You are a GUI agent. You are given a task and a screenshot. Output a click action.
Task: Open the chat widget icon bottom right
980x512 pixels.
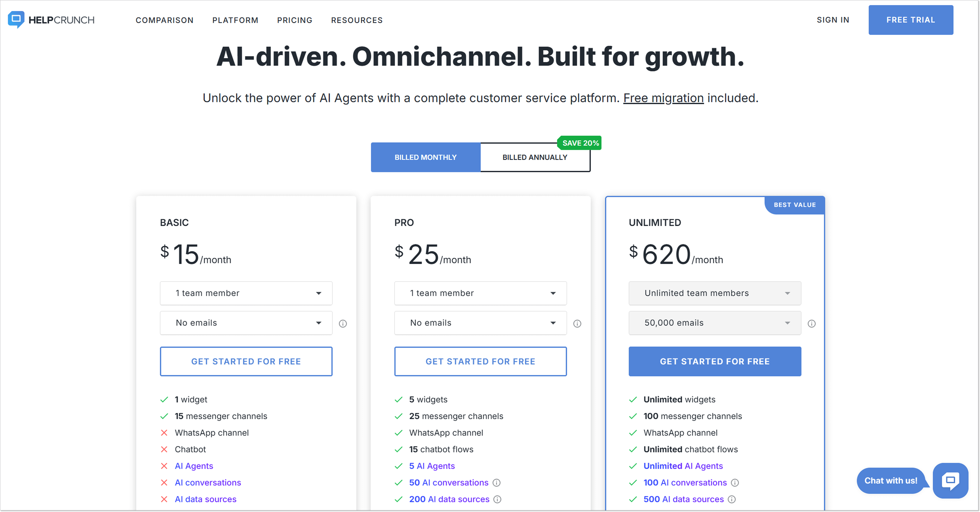[x=951, y=481]
